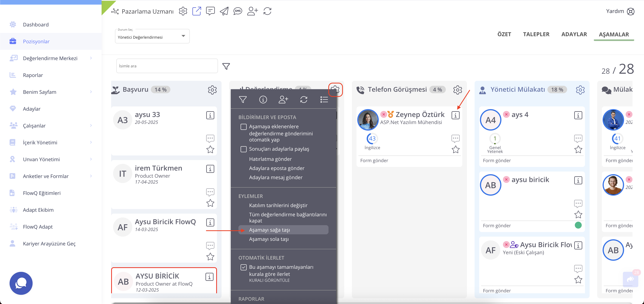Click Form gönder on Zeynep Öztürk card
The image size is (644, 304).
point(374,161)
